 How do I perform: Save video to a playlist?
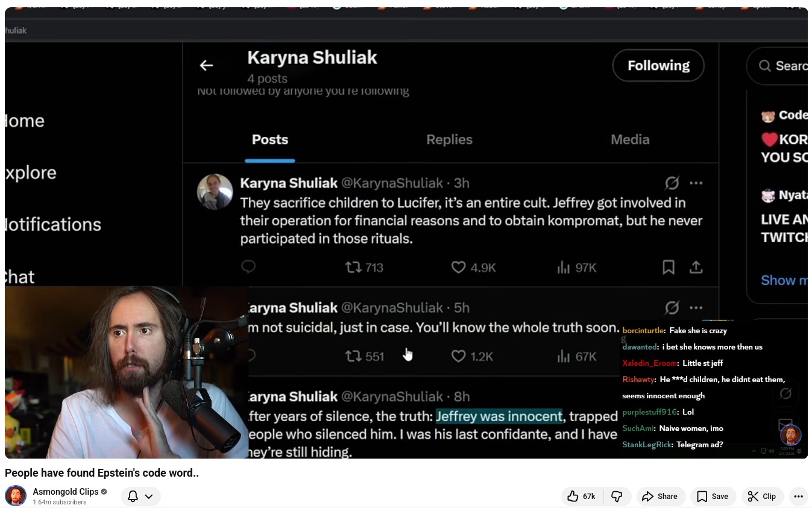coord(713,497)
